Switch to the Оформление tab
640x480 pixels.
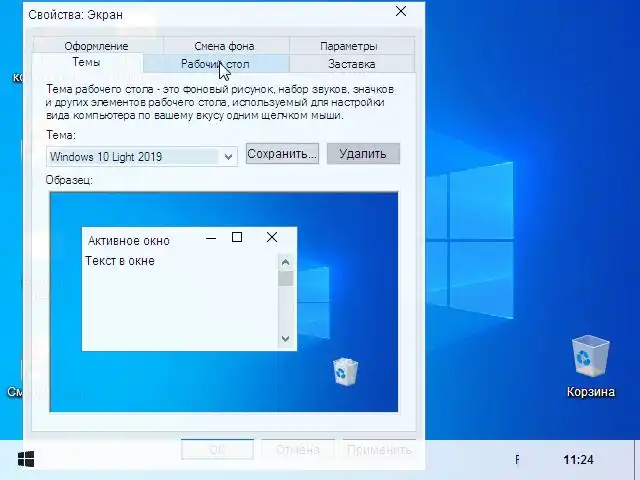point(96,46)
